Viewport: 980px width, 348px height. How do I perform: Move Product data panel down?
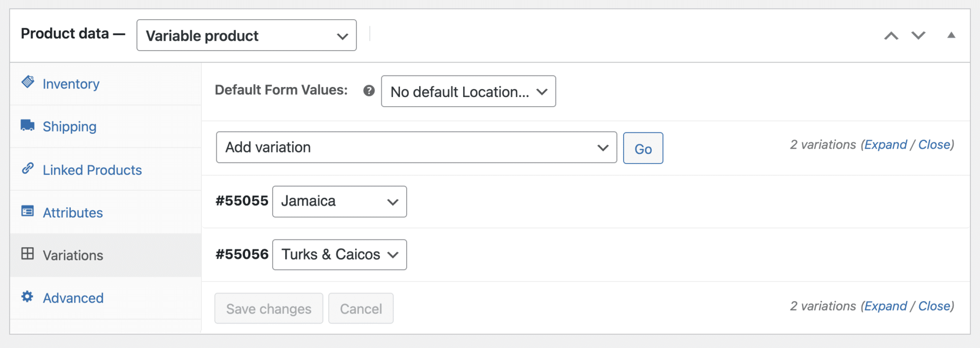(x=918, y=36)
